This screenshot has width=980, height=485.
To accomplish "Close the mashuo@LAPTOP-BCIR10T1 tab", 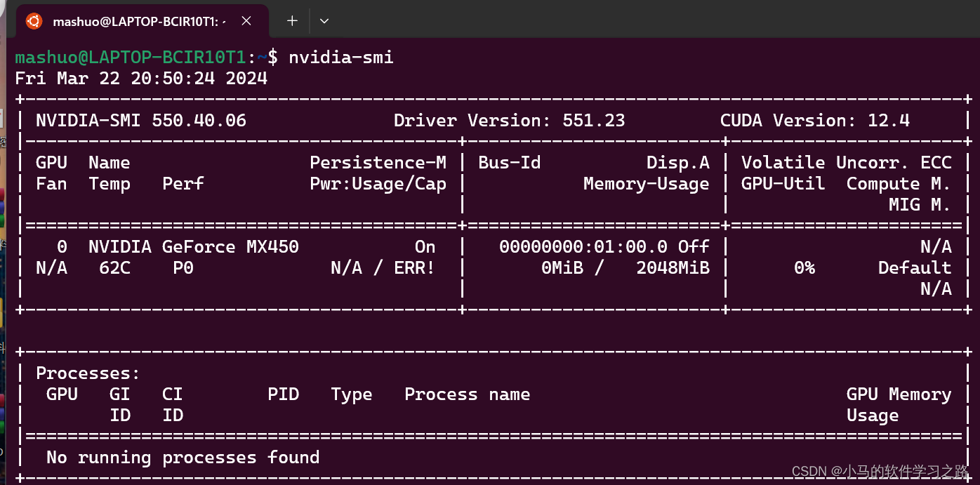I will (246, 21).
